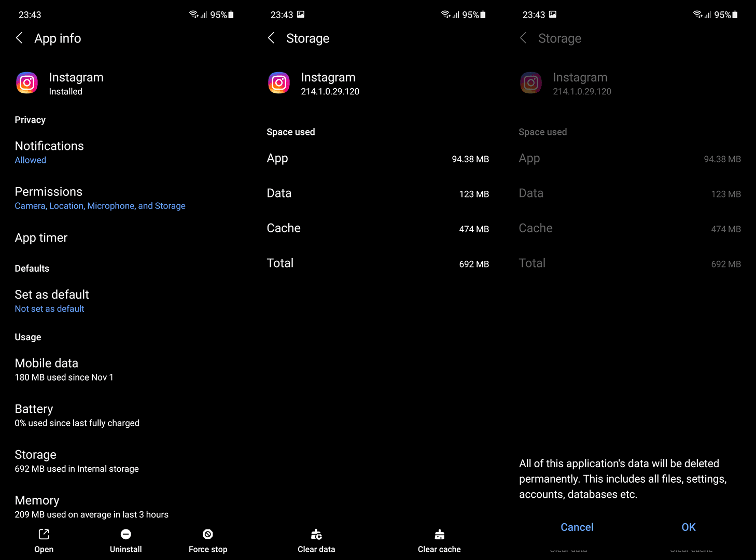
Task: Open Battery usage details
Action: pos(126,415)
